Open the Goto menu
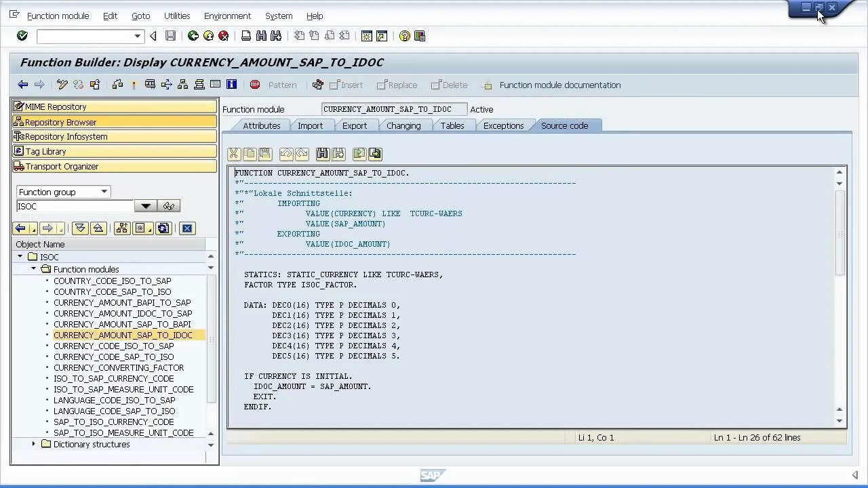The image size is (868, 488). (x=140, y=16)
